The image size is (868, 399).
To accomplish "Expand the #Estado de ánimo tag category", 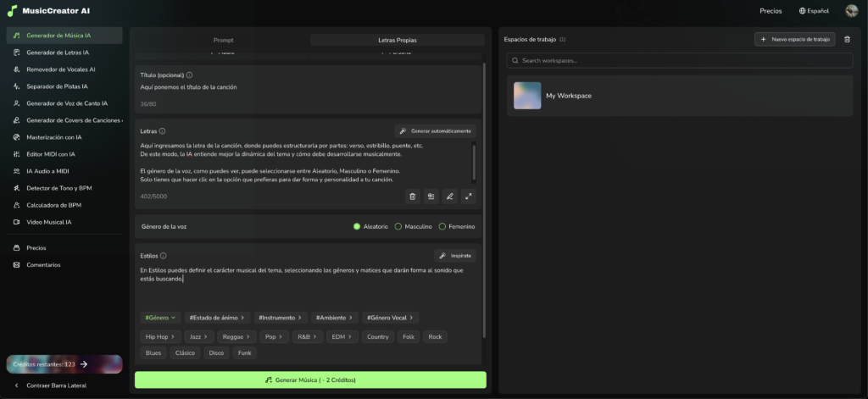I will click(215, 318).
